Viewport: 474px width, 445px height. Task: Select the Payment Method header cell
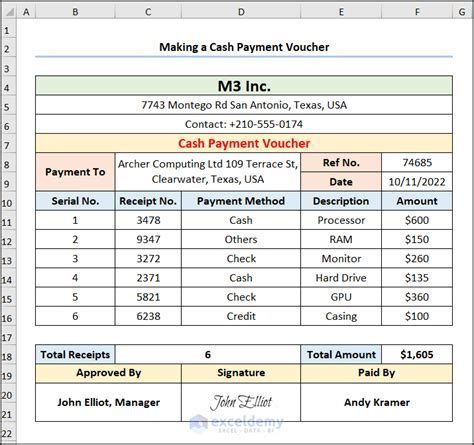[241, 201]
